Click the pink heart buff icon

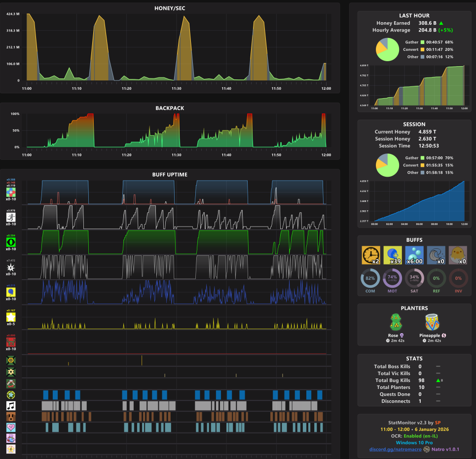click(x=11, y=427)
